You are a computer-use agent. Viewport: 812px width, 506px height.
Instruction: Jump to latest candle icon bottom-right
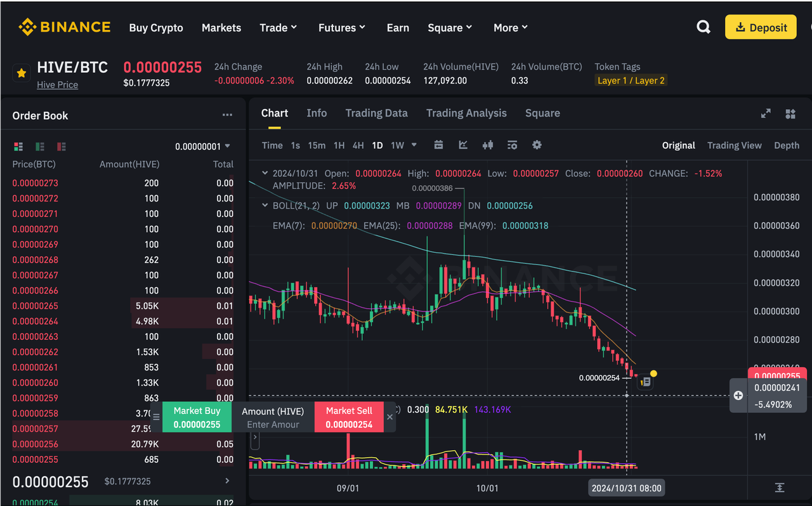pyautogui.click(x=780, y=488)
